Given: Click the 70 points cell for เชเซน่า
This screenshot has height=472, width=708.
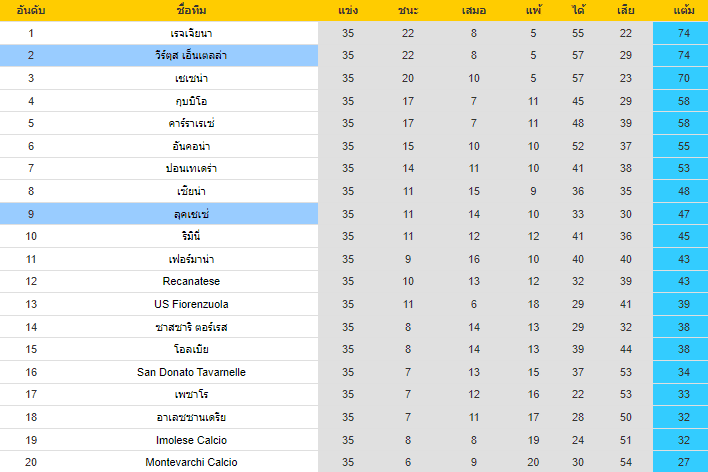Looking at the screenshot, I should (684, 78).
